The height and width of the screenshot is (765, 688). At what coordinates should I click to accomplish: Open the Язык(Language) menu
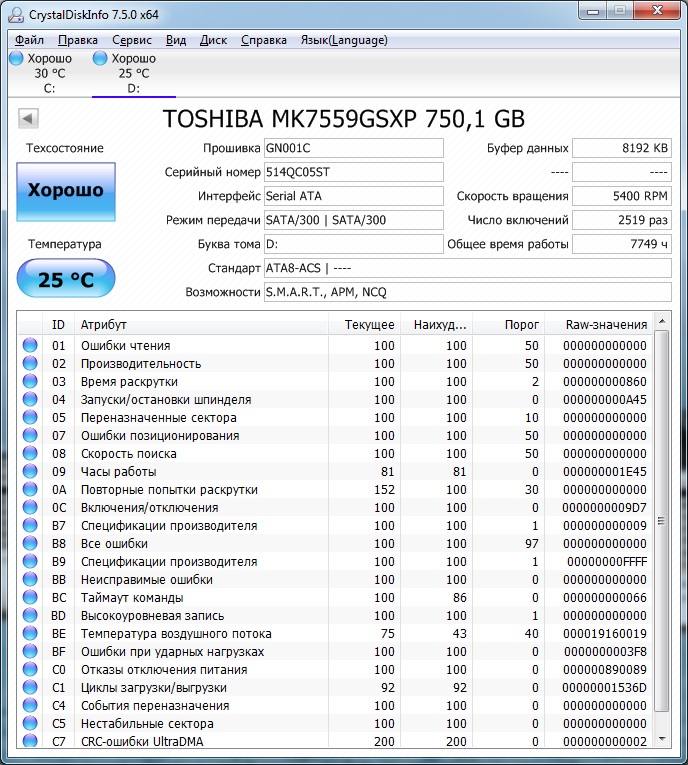pyautogui.click(x=344, y=40)
